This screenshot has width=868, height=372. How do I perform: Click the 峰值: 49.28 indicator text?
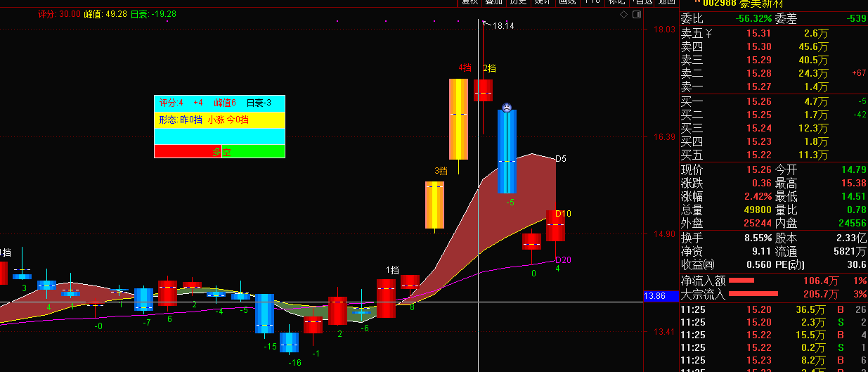pos(105,14)
